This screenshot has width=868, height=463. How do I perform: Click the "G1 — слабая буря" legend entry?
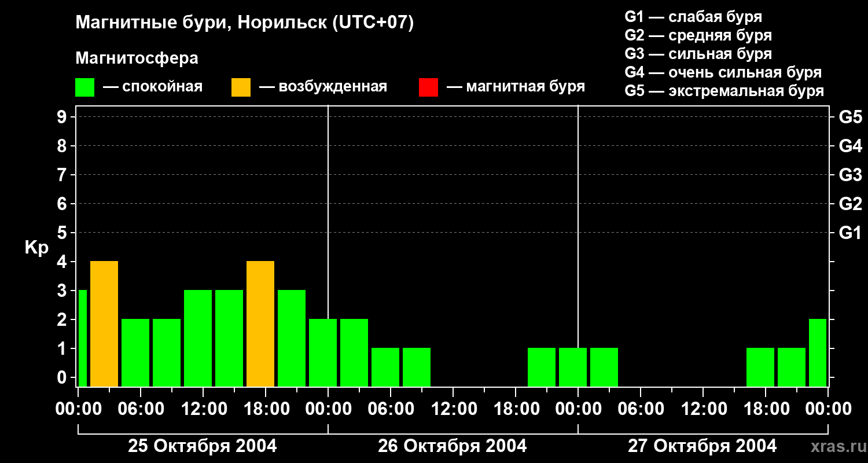[693, 17]
